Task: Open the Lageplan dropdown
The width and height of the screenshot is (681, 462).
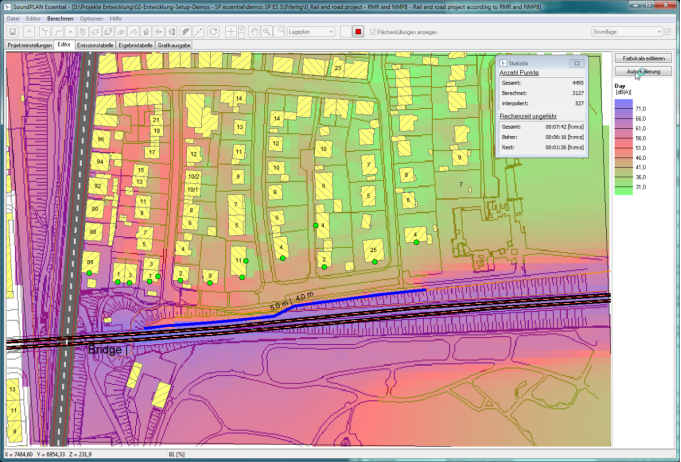Action: pyautogui.click(x=310, y=32)
